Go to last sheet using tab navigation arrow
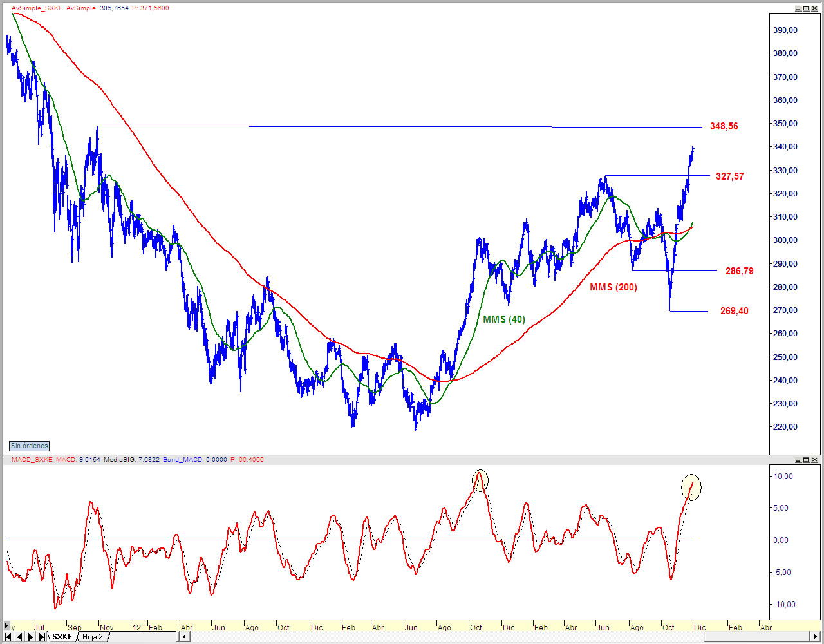The height and width of the screenshot is (644, 824). [41, 637]
